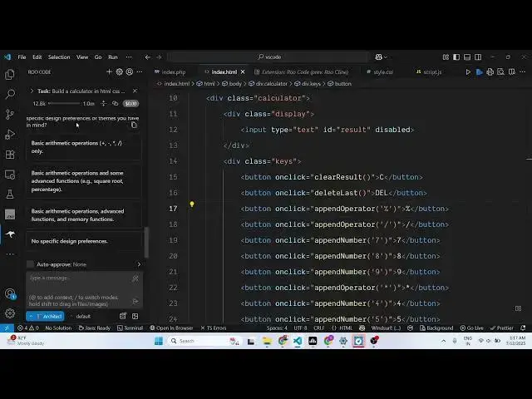Open the Architect mode dropdown
This screenshot has width=532, height=399.
(x=45, y=316)
